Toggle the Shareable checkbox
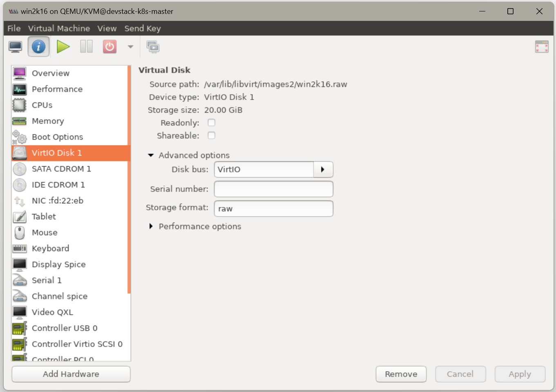 point(211,135)
